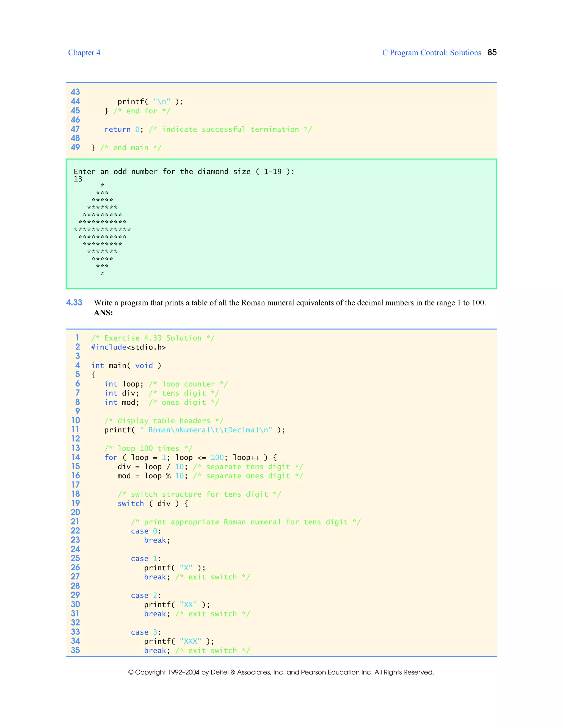The width and height of the screenshot is (563, 728).
Task: Click the printf( "XX" ) statement
Action: 177,605
